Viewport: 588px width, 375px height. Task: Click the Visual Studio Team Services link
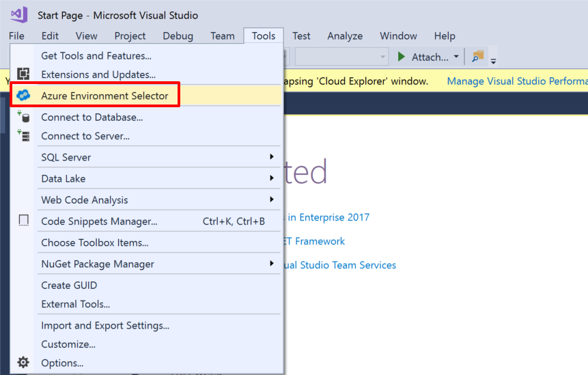click(339, 265)
